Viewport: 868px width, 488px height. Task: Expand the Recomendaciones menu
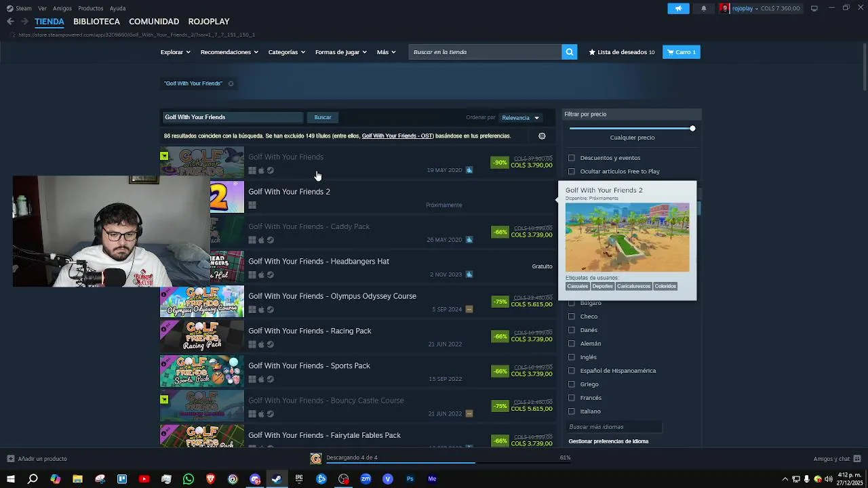(x=230, y=52)
